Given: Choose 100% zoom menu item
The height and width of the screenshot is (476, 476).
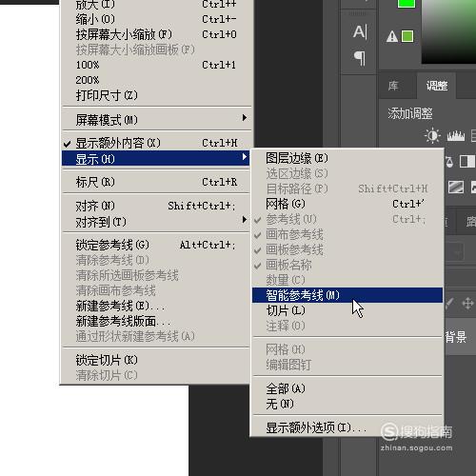Looking at the screenshot, I should [x=157, y=65].
